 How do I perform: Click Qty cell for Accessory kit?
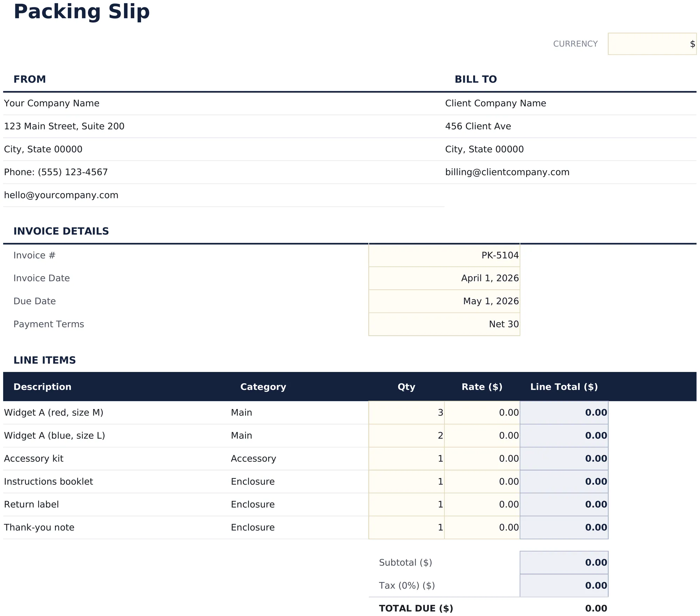(406, 458)
